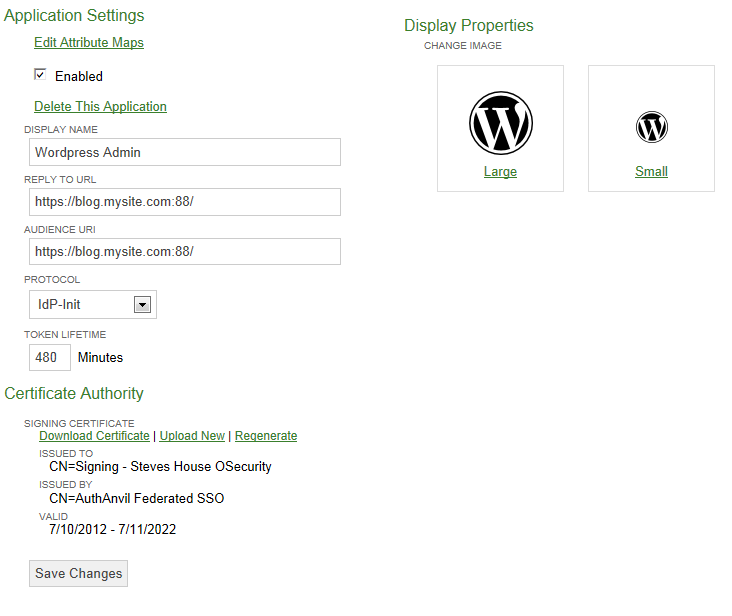This screenshot has width=732, height=616.
Task: Focus the Audience URI field
Action: [185, 252]
